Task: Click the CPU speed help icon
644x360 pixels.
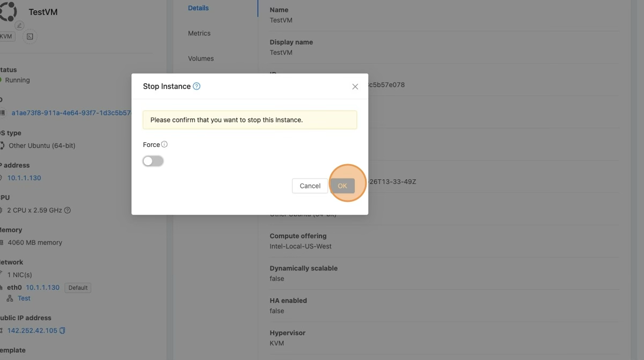Action: 68,210
